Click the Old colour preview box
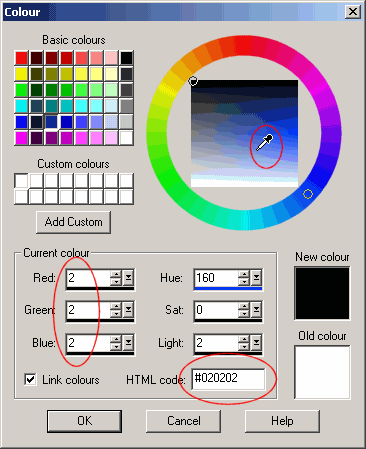 [322, 372]
